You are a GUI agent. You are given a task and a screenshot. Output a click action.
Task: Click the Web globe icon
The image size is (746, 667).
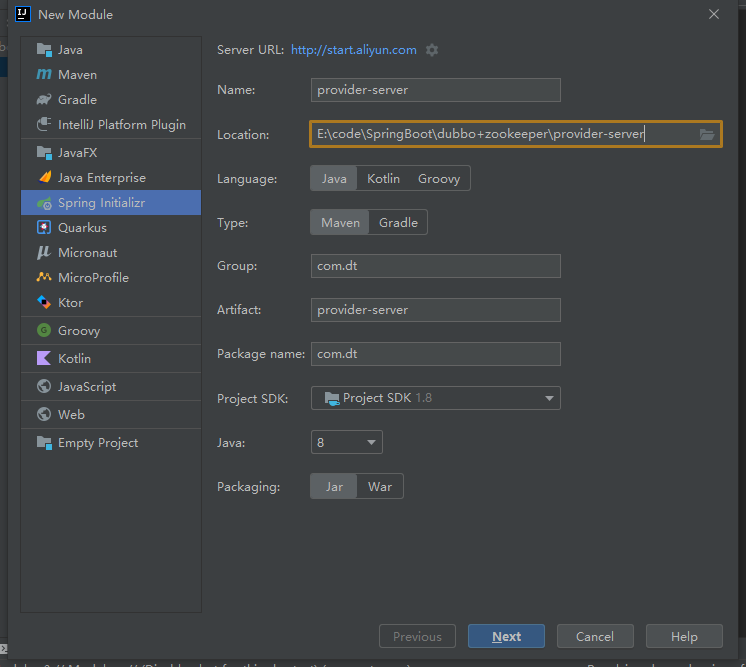[44, 414]
